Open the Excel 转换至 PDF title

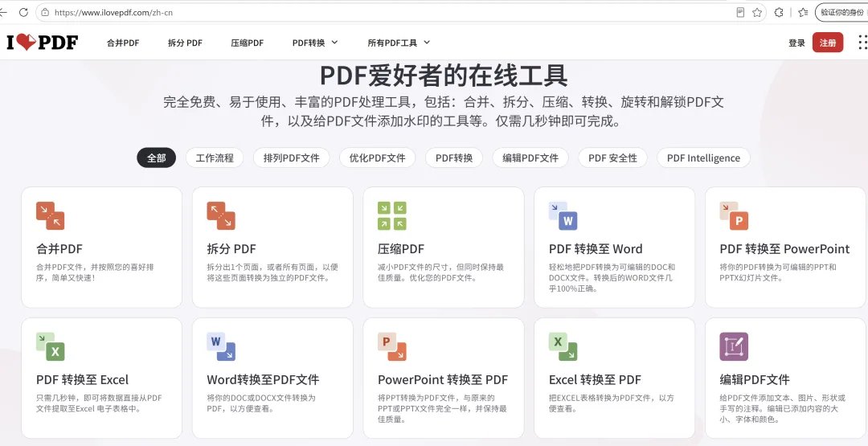[595, 379]
